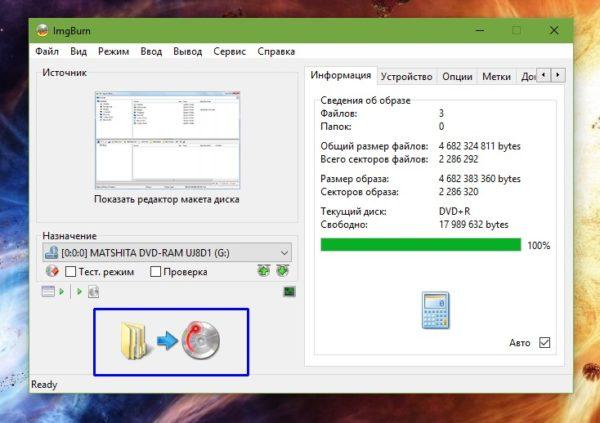Close the ImgBurn window

[x=554, y=30]
